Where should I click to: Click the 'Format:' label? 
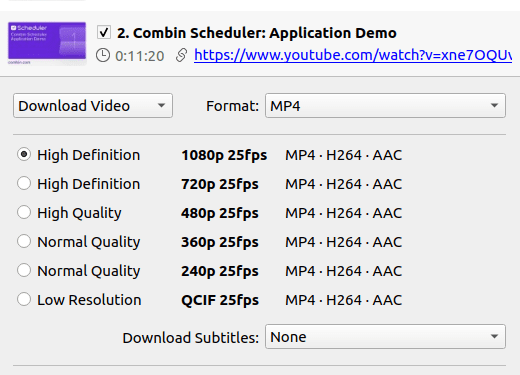[232, 106]
